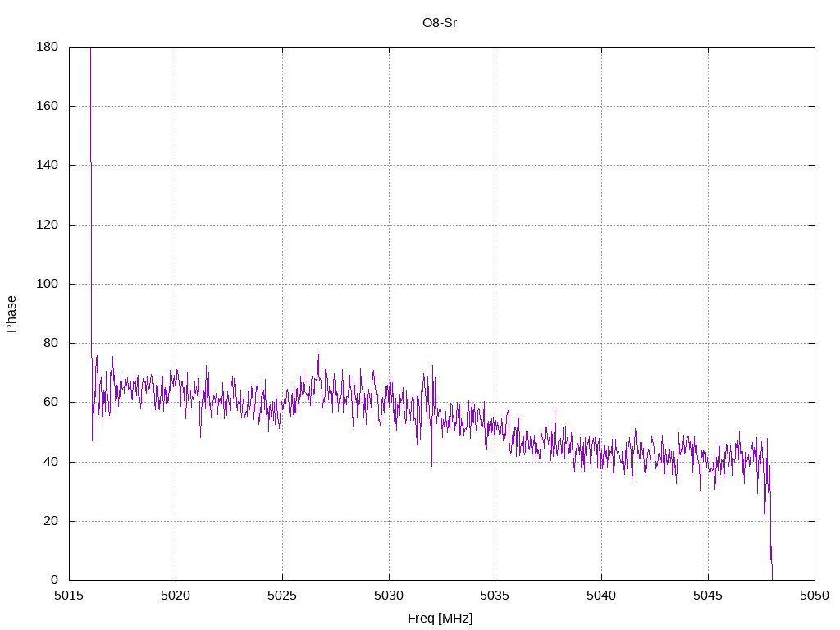Click the Phase y-axis label
The image size is (840, 630).
point(11,314)
